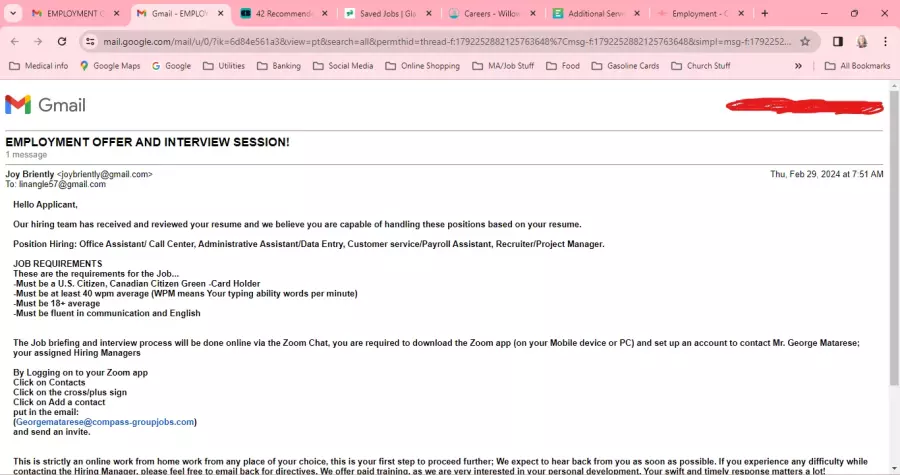
Task: Switch to the last Employment tab
Action: coord(700,13)
